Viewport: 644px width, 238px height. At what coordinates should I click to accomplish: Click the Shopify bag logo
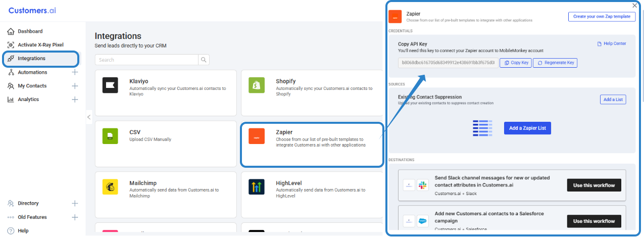[257, 85]
